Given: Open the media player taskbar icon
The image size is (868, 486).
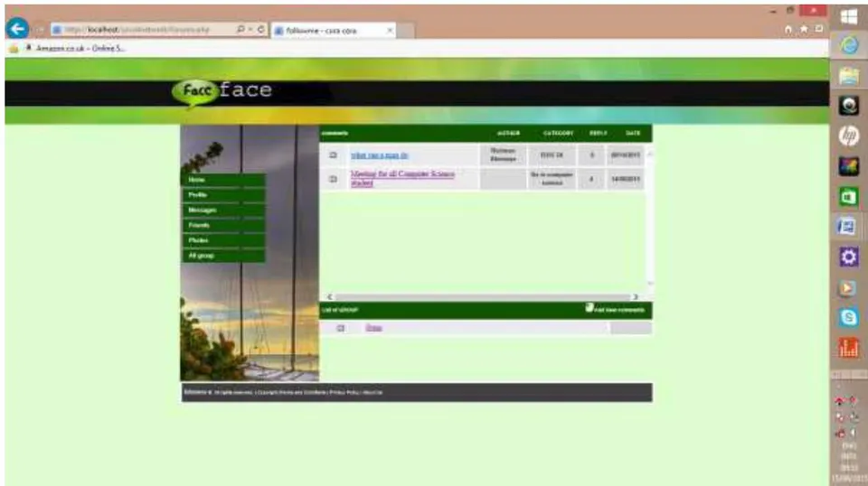Looking at the screenshot, I should point(847,287).
